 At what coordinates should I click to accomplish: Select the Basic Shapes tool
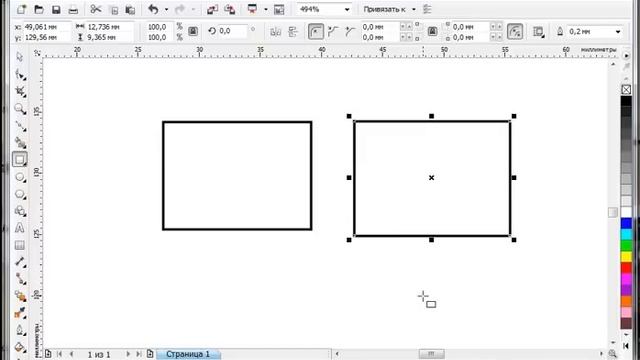point(20,211)
